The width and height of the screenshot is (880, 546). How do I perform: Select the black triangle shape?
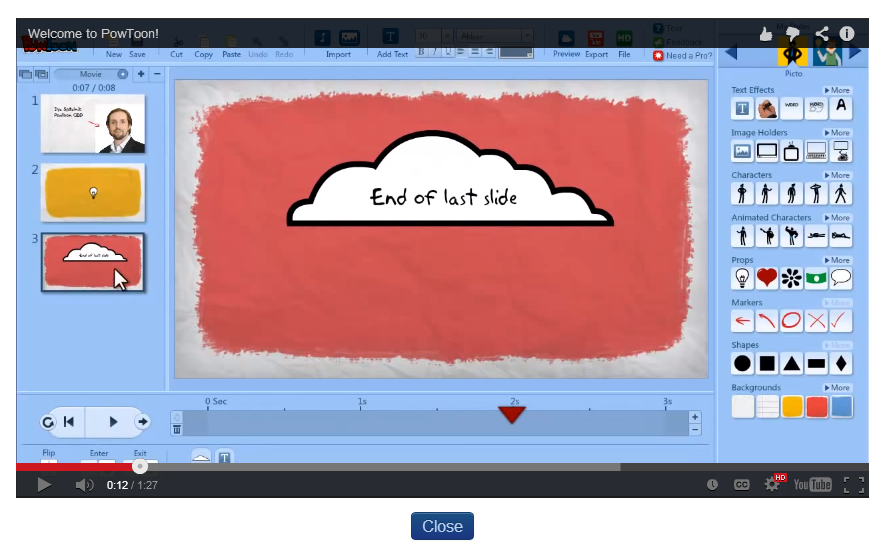[791, 364]
